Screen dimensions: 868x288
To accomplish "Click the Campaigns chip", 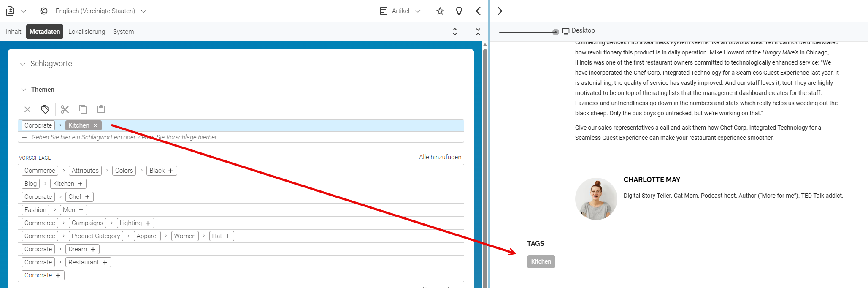I will coord(87,223).
